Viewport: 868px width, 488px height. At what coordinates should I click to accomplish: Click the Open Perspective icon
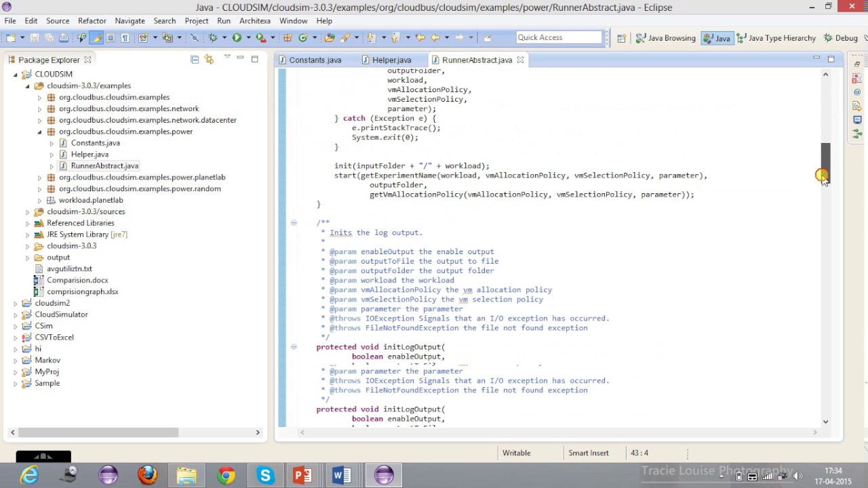point(621,38)
